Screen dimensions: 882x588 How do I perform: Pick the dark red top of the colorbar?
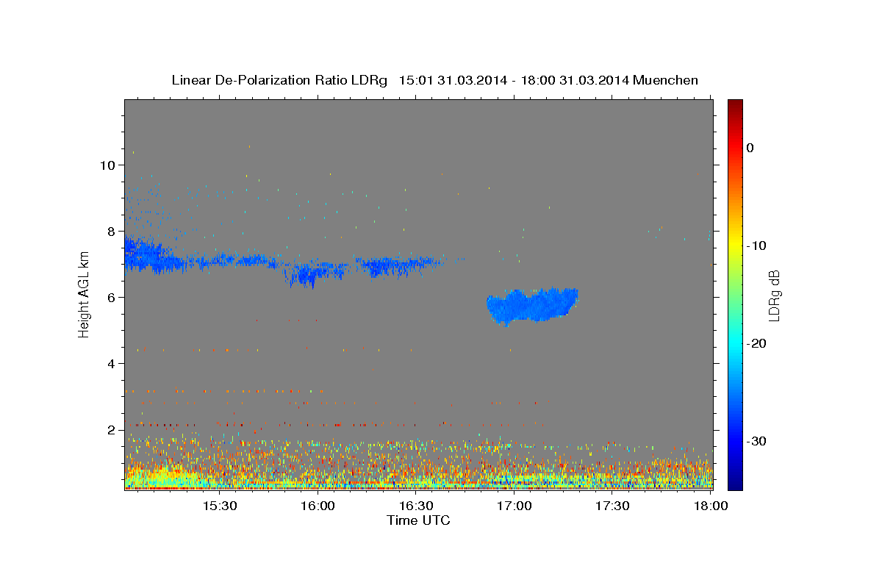735,105
